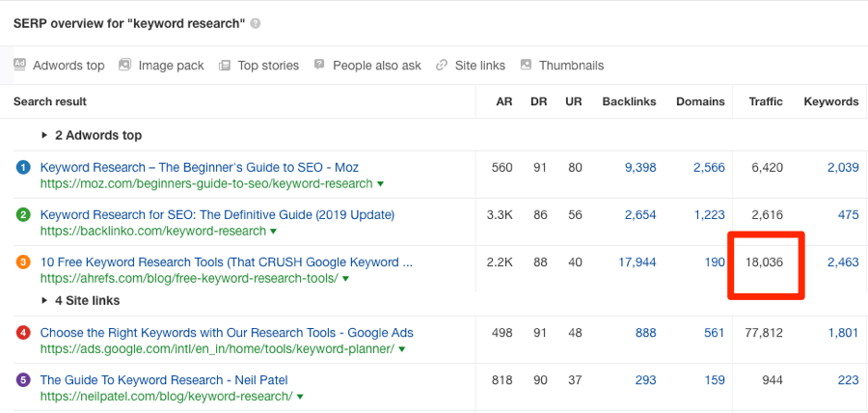The image size is (868, 413).
Task: Click the Image pack icon
Action: (x=125, y=65)
